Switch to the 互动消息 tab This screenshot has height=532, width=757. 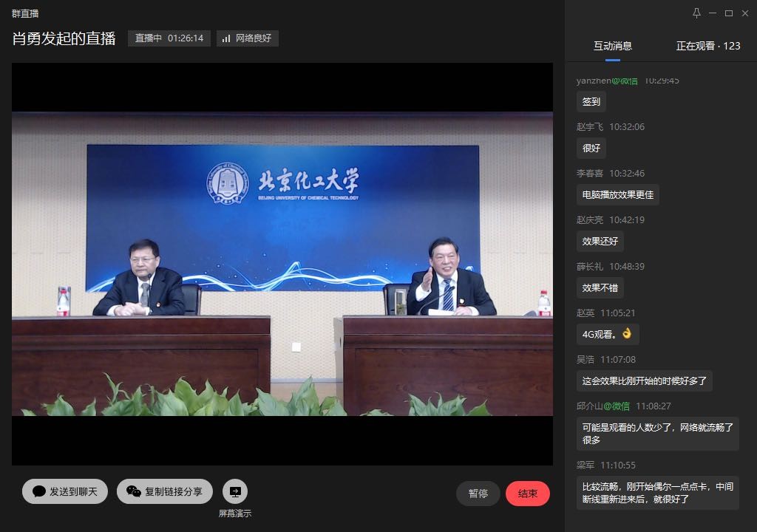click(x=612, y=46)
